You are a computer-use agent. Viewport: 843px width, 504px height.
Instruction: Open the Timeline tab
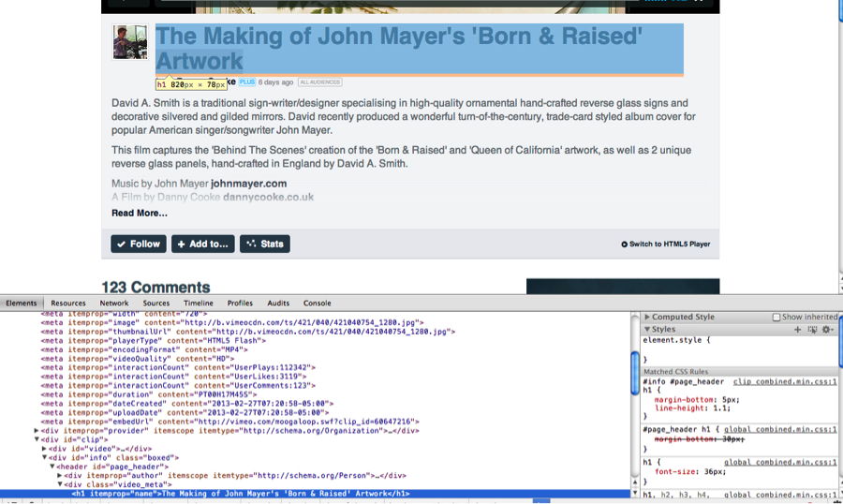point(199,303)
